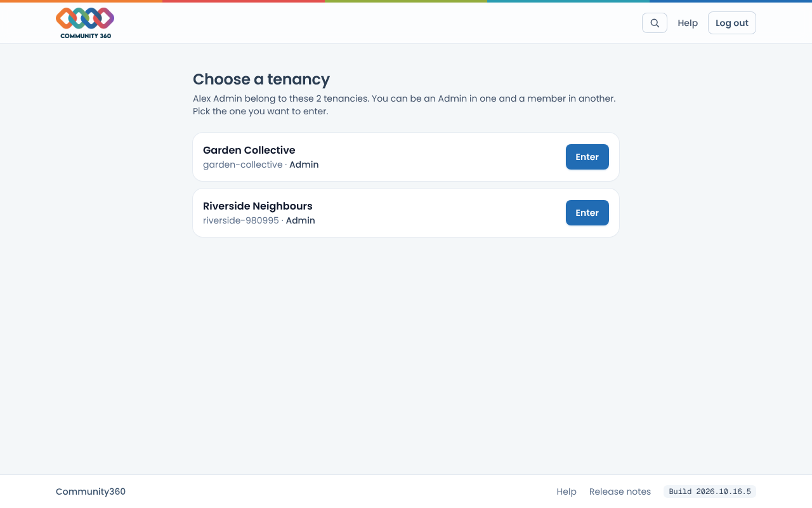Log out of the account

pyautogui.click(x=732, y=23)
